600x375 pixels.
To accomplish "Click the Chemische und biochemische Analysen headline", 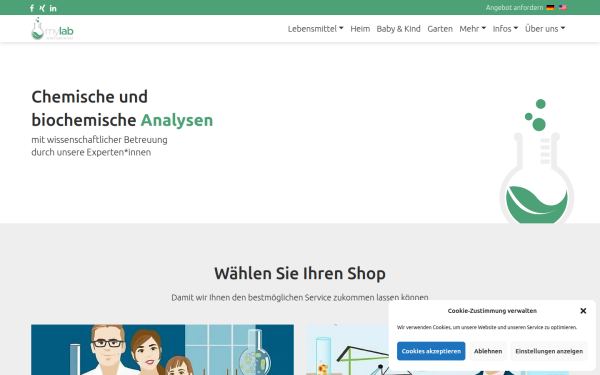I will pos(122,108).
